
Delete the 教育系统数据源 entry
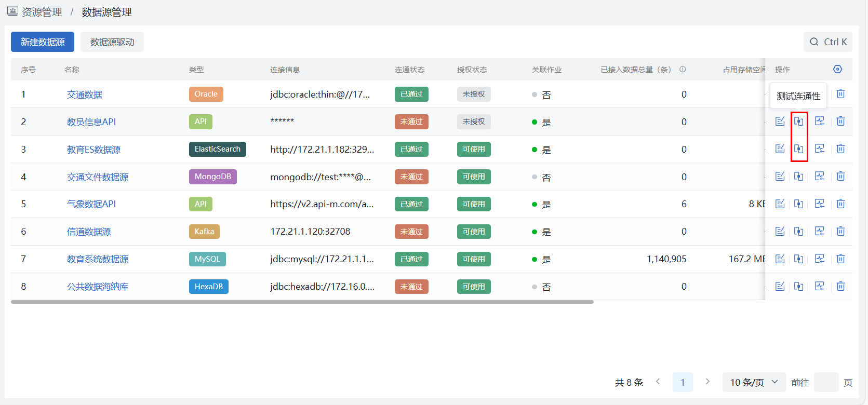click(840, 259)
